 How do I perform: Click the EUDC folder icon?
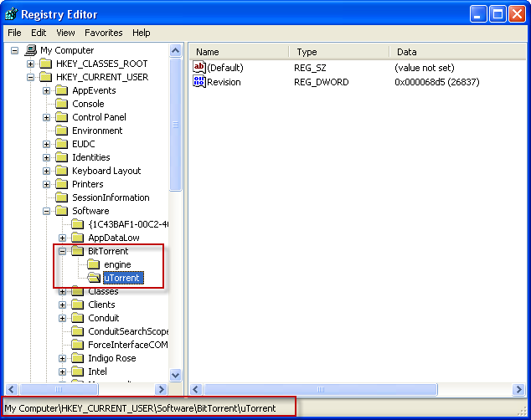tap(62, 144)
